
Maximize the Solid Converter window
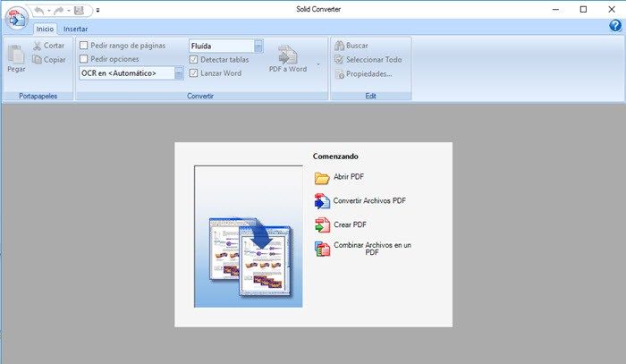point(583,9)
